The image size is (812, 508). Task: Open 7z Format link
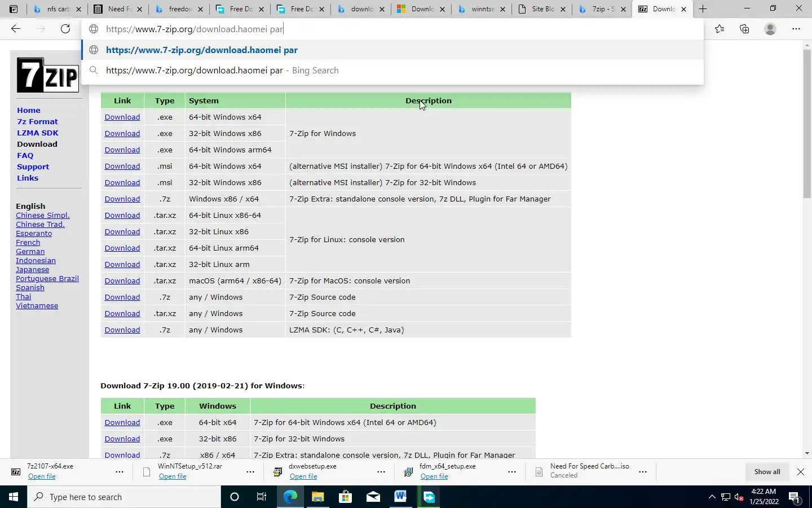[x=37, y=121]
